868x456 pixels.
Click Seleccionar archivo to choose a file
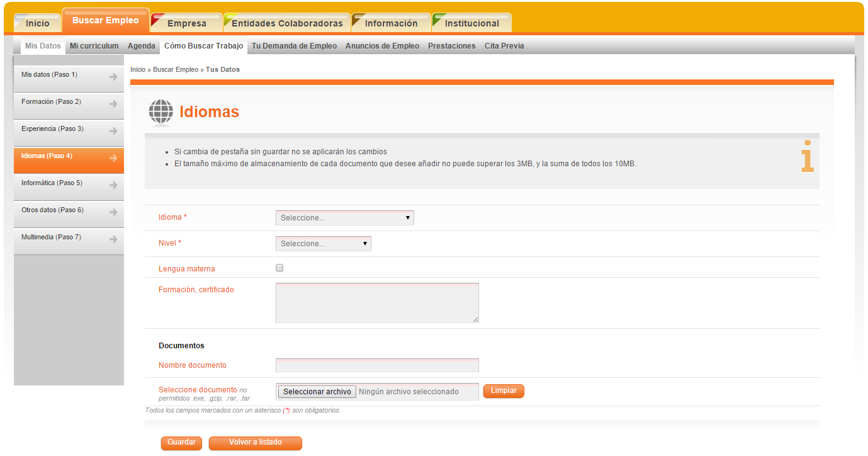pyautogui.click(x=317, y=392)
